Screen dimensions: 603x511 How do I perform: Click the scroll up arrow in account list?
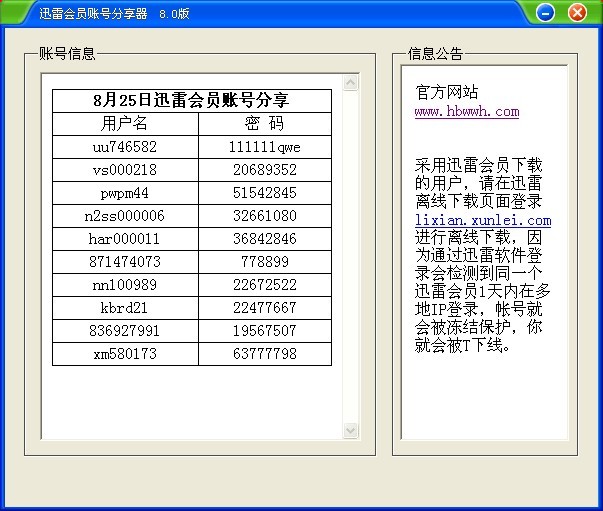pyautogui.click(x=351, y=82)
